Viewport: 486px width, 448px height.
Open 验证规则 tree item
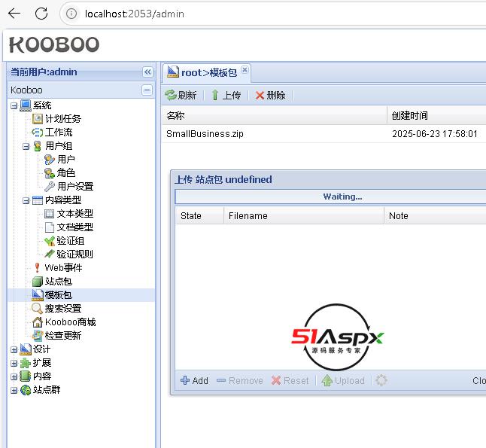74,254
